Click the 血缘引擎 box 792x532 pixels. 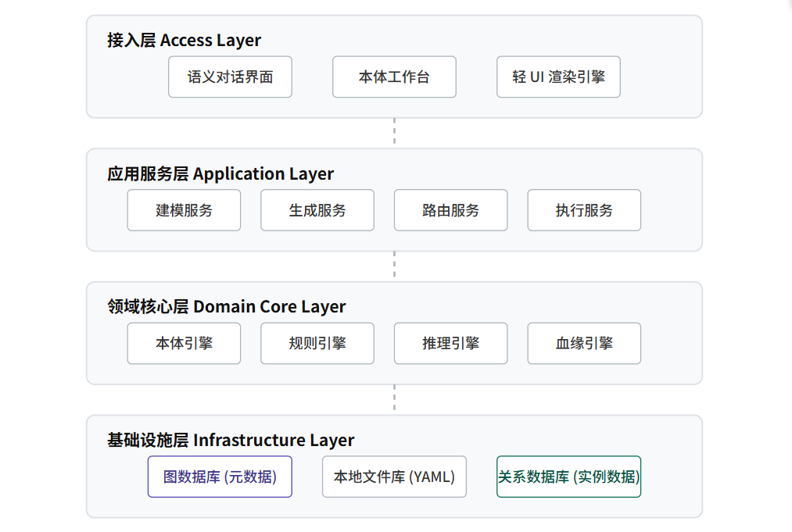click(584, 343)
